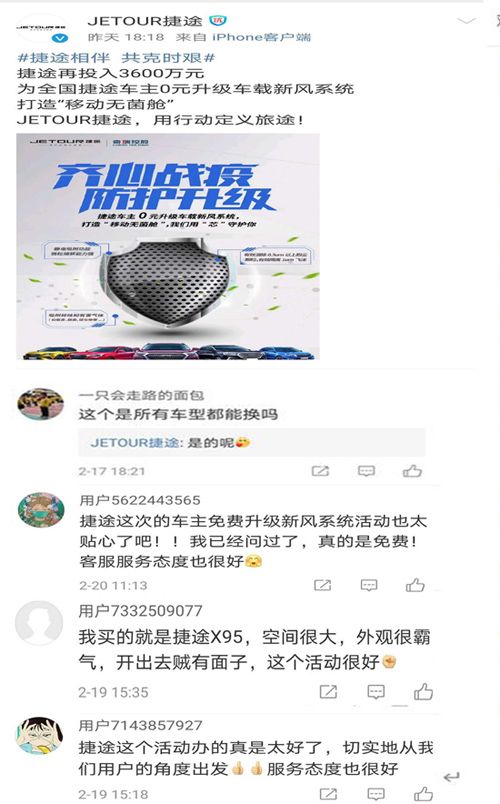Viewport: 500px width, 804px height.
Task: Open user 7143857927's profile name
Action: coord(141,725)
